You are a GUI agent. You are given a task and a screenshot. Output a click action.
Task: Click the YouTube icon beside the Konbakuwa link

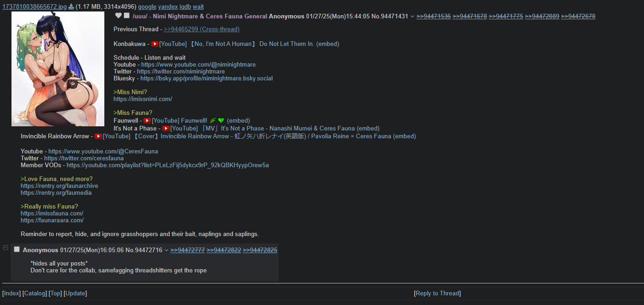[155, 44]
